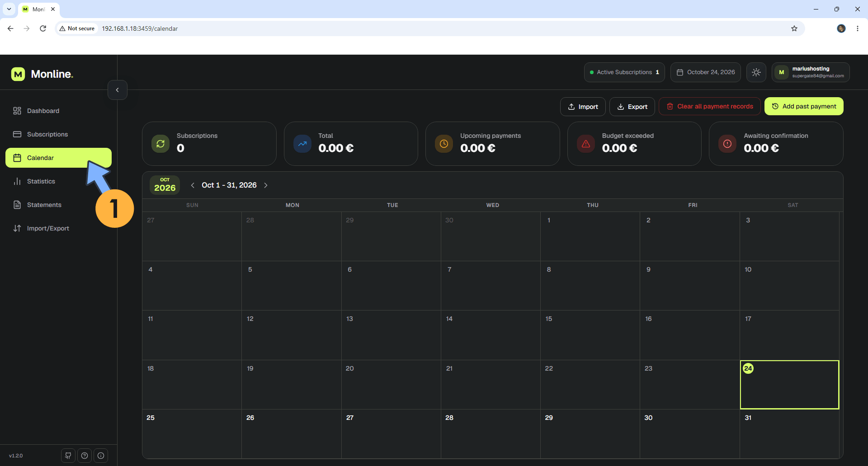The image size is (868, 466).
Task: Go to previous month with the left chevron
Action: click(193, 185)
